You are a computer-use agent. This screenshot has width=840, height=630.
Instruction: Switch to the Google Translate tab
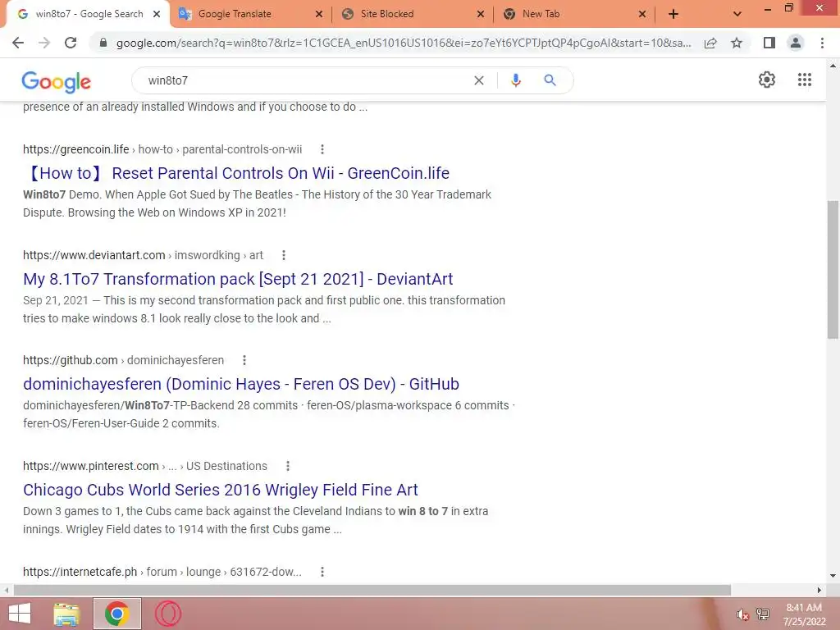point(251,14)
